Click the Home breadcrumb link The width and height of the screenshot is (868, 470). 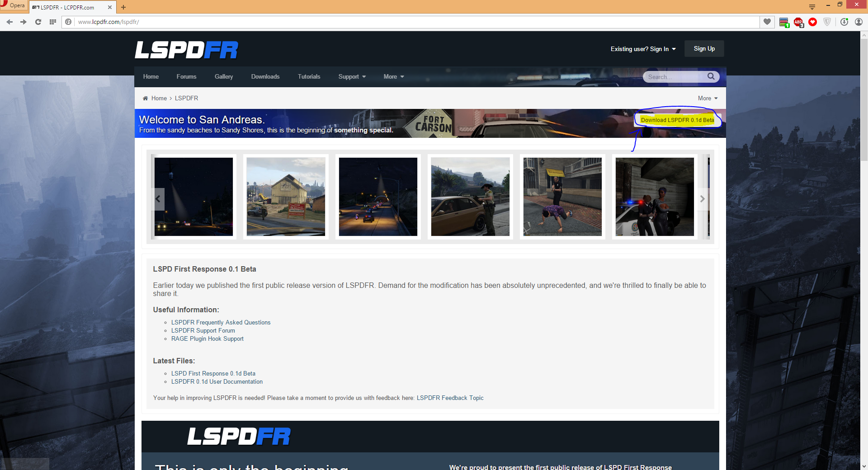(159, 98)
